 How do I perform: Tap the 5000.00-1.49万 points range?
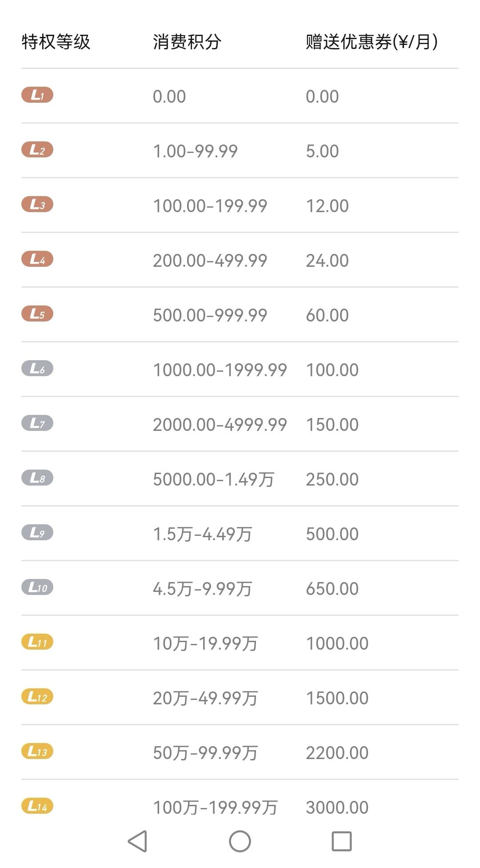213,479
